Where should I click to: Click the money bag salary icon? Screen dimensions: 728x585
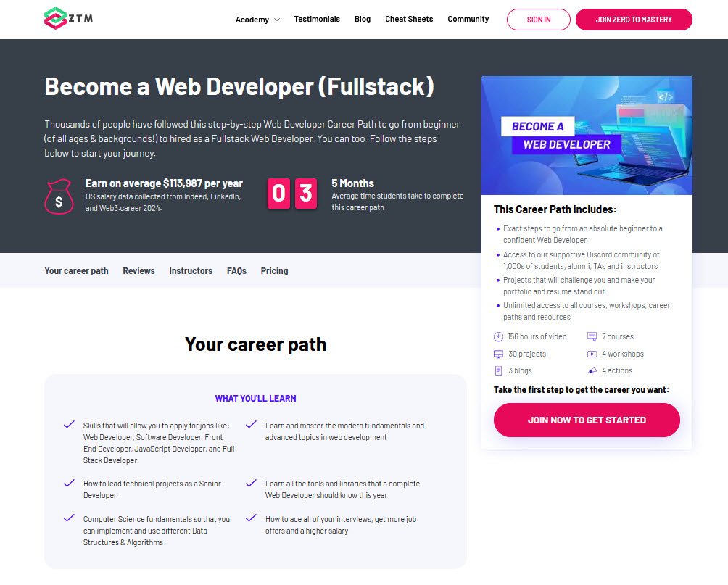coord(59,196)
